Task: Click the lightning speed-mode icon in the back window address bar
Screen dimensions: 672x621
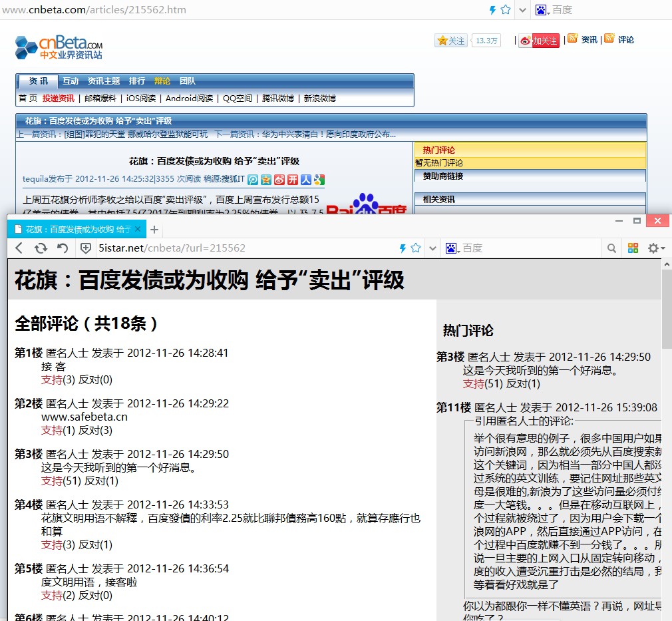Action: 492,10
